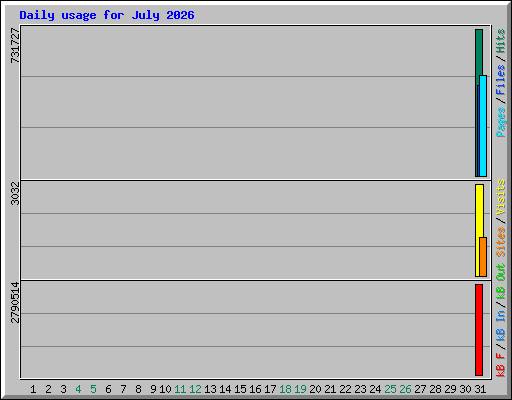
Task: Click day 4 on the x-axis
Action: click(78, 389)
